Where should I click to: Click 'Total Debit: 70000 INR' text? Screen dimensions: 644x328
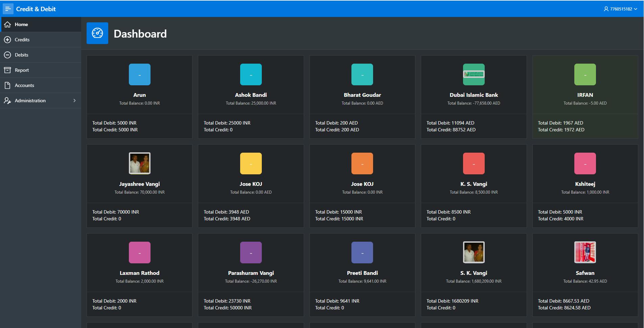116,212
